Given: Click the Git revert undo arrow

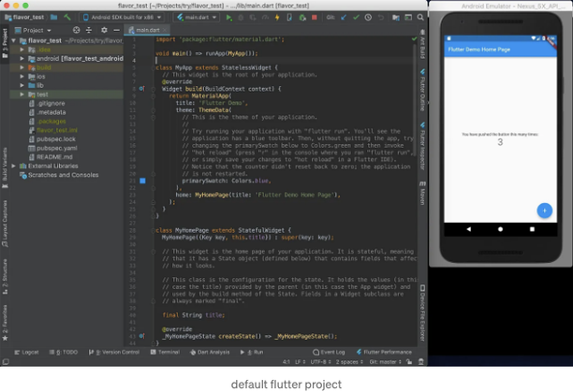Looking at the screenshot, I should [x=380, y=17].
